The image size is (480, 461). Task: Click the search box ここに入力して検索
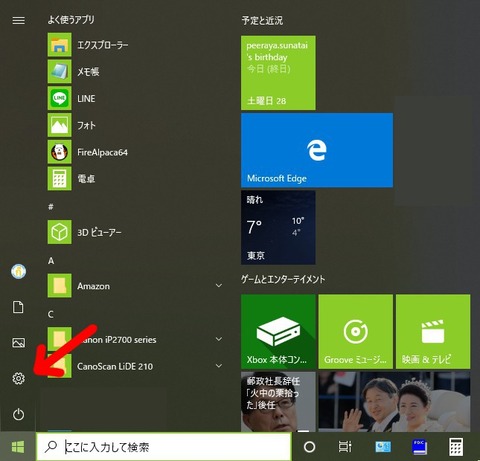click(164, 447)
